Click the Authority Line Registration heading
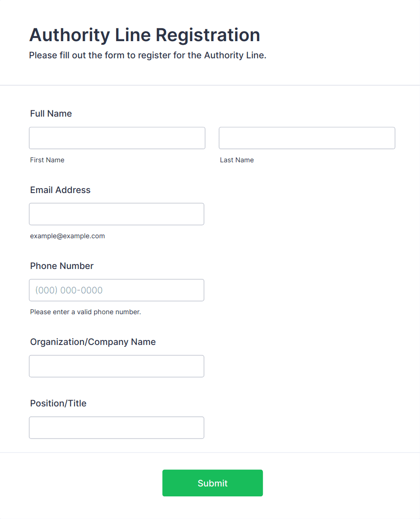The image size is (420, 519). (145, 35)
